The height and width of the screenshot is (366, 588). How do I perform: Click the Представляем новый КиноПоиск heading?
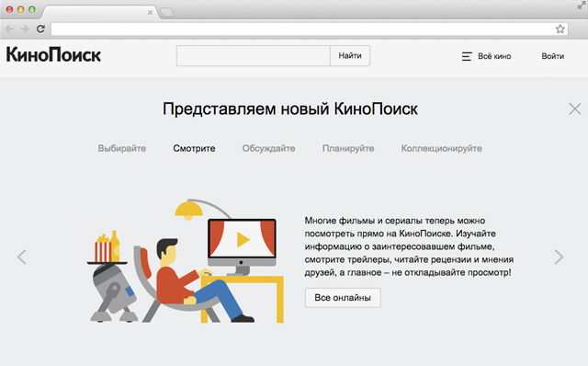click(290, 109)
